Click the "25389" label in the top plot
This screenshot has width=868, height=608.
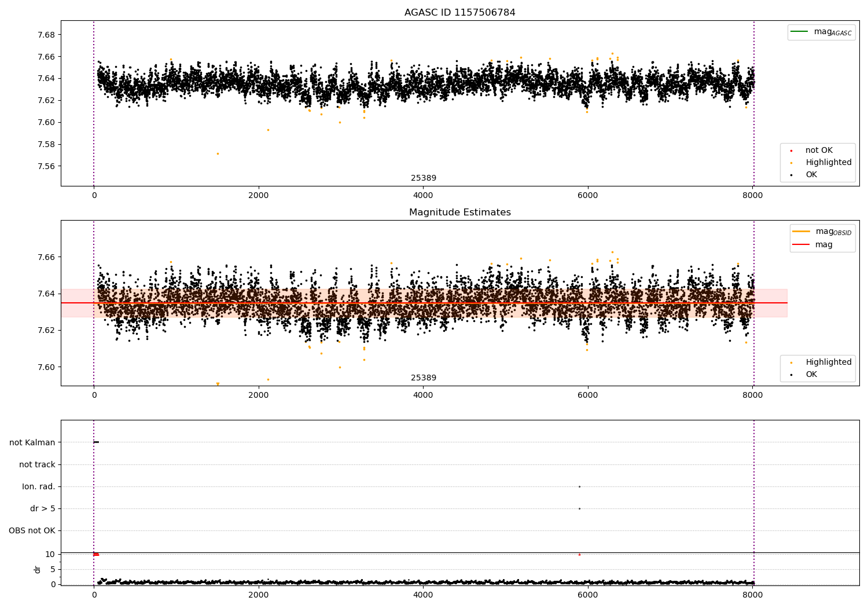[x=424, y=178]
